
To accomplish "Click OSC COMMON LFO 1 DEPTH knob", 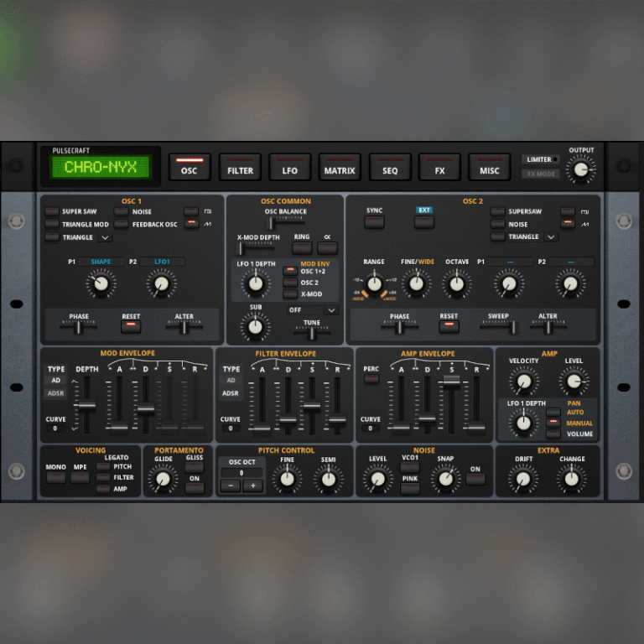I will coord(256,283).
